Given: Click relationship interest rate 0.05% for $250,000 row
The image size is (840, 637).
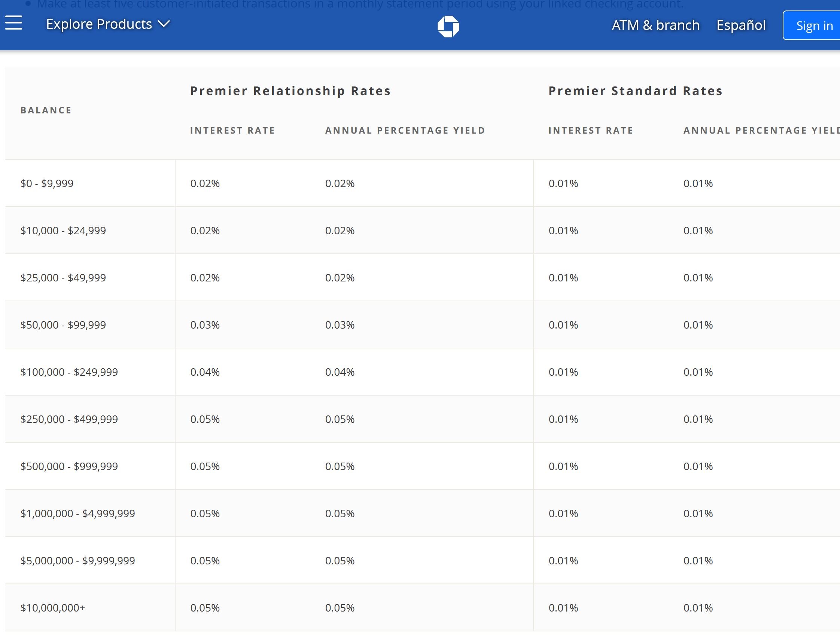Looking at the screenshot, I should point(205,419).
